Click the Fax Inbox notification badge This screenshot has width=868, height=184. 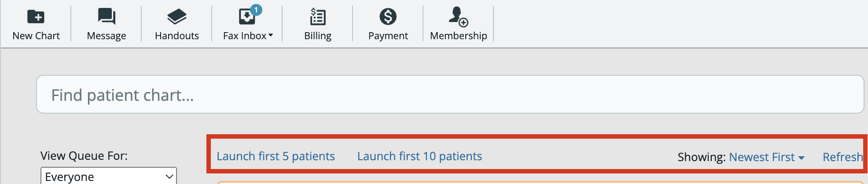pos(256,10)
